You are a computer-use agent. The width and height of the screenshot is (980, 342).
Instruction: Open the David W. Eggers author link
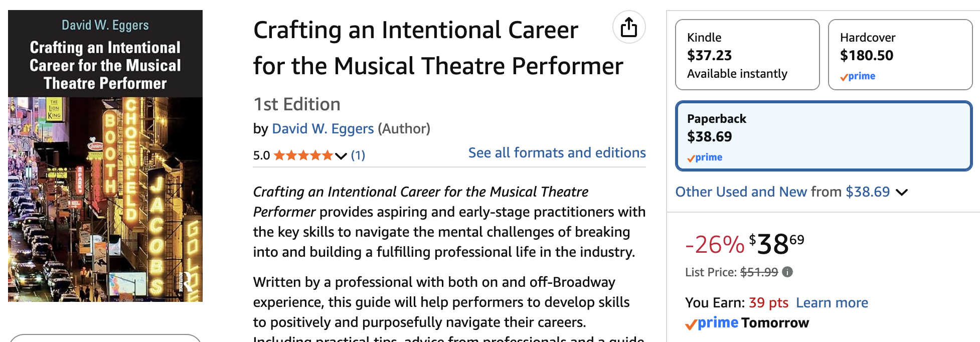[322, 129]
